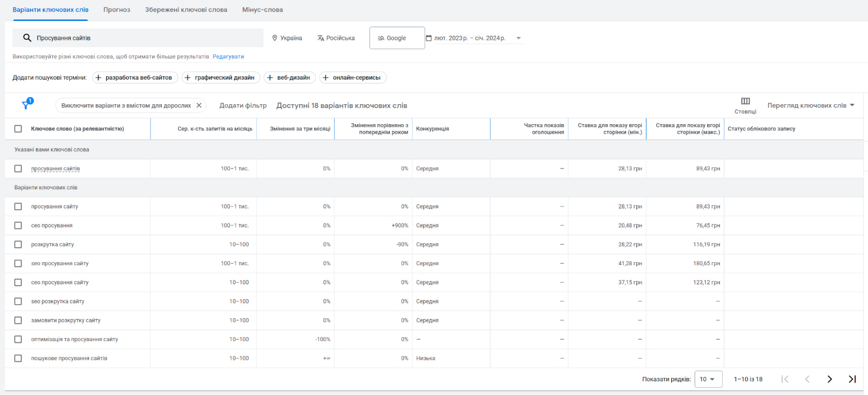Add term онлайн-сервисы
This screenshot has height=395, width=868.
353,78
